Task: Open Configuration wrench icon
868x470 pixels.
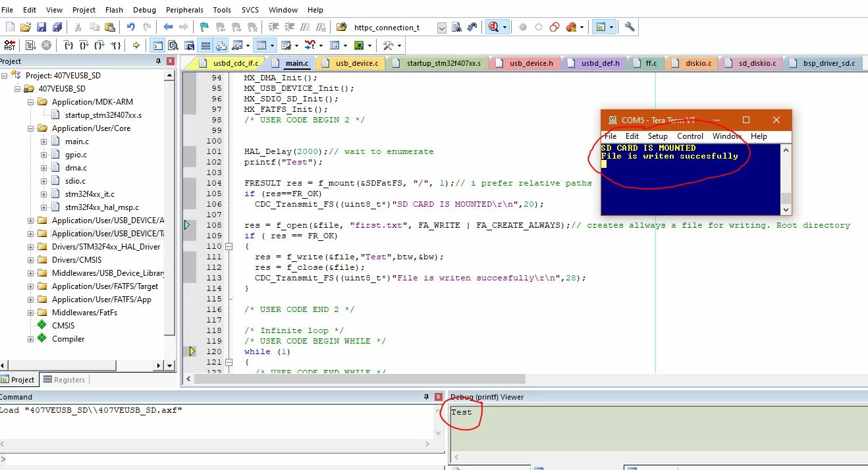Action: click(x=630, y=27)
